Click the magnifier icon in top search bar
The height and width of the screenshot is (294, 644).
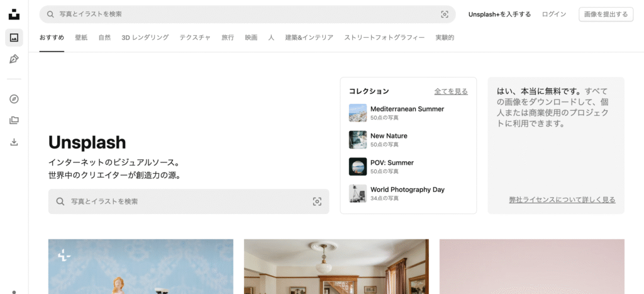pos(50,14)
